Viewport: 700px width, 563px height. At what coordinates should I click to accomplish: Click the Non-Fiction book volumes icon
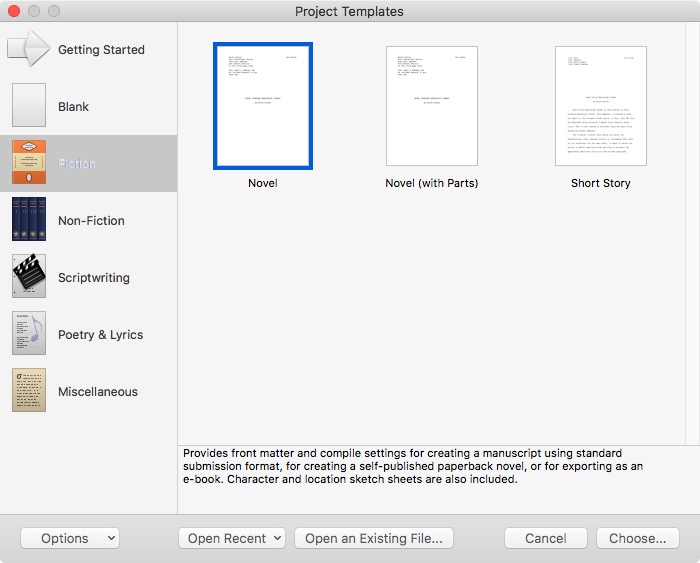[x=29, y=220]
